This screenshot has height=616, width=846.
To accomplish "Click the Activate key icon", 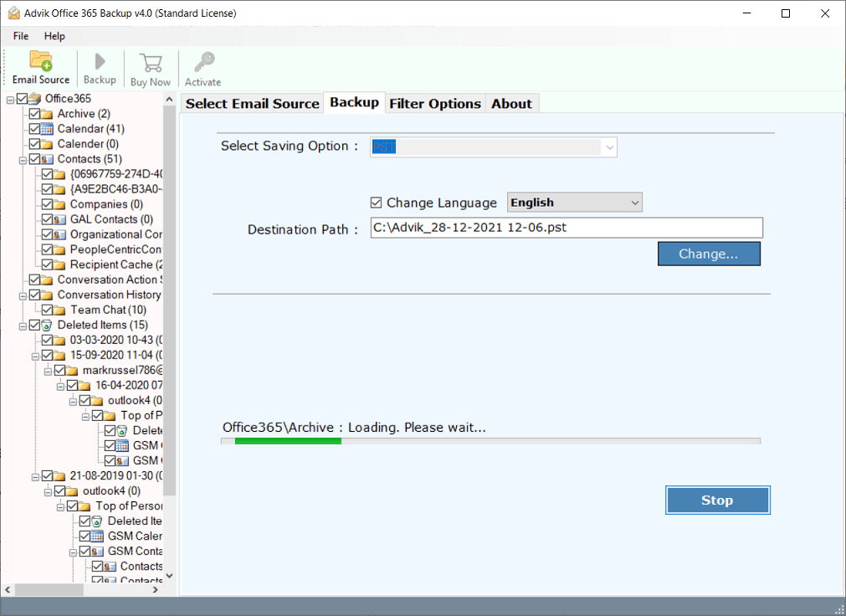I will click(204, 62).
